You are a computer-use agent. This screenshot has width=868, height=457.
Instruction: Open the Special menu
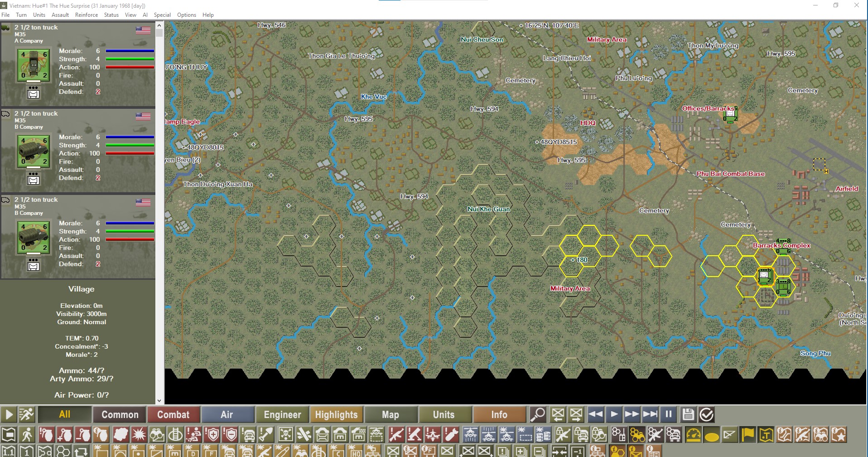tap(162, 15)
